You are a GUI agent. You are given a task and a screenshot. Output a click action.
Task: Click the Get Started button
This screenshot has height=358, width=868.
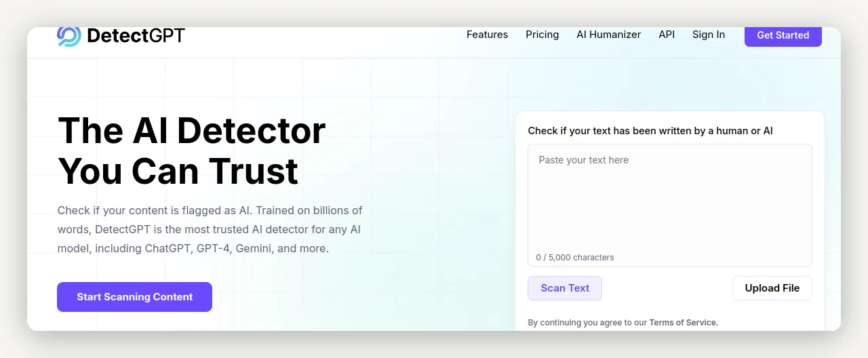[x=783, y=36]
